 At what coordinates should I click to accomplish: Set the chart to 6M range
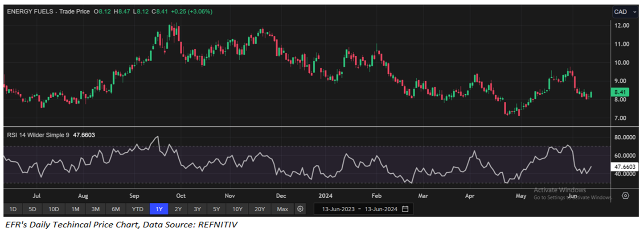click(x=115, y=209)
